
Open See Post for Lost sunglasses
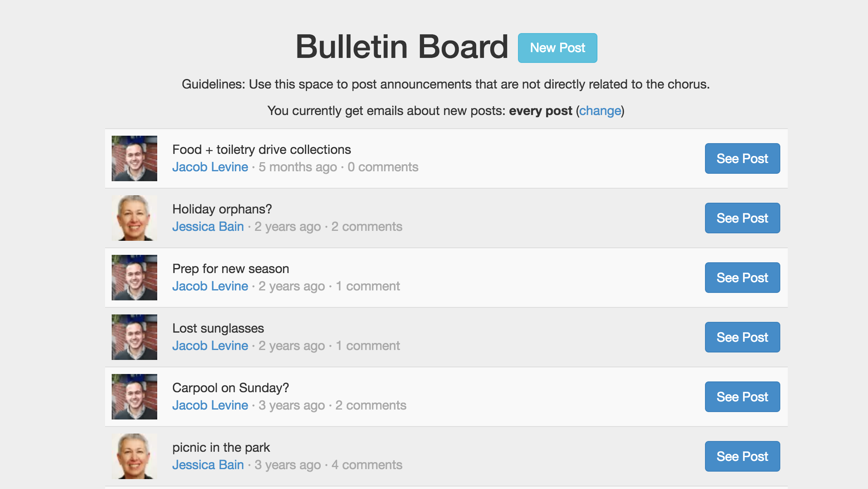[742, 337]
